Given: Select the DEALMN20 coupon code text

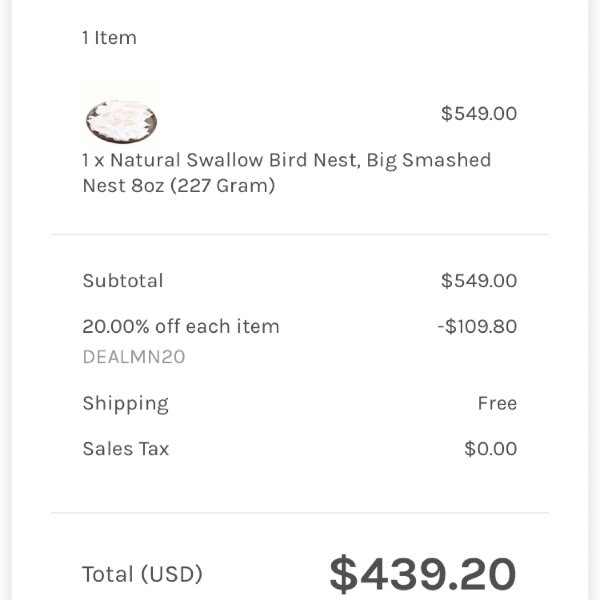Looking at the screenshot, I should [x=134, y=357].
